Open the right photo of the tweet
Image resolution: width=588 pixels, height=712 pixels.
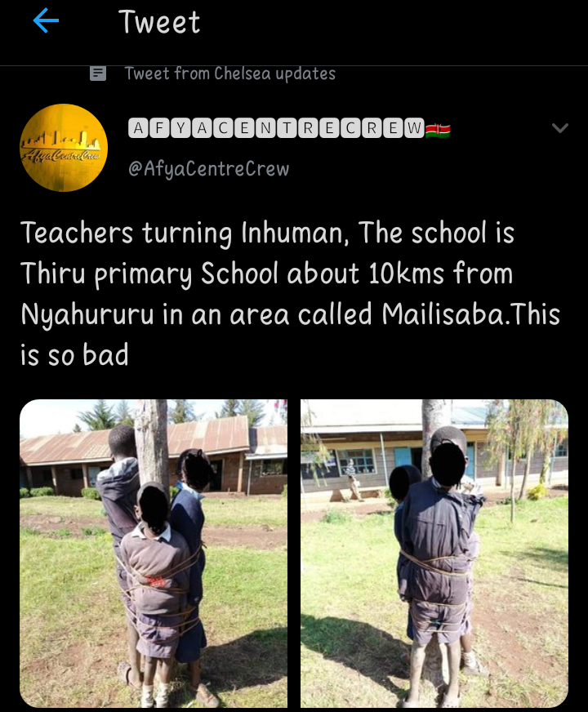point(434,554)
